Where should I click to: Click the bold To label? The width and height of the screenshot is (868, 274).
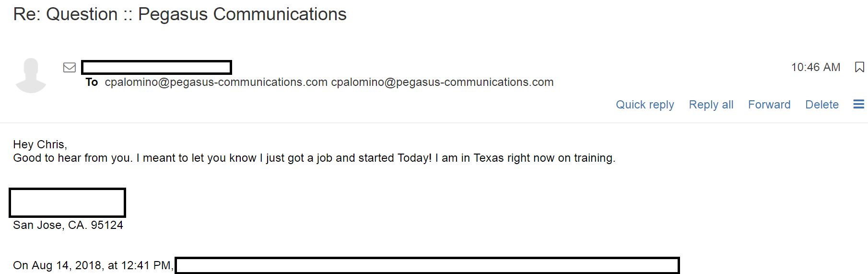point(92,82)
